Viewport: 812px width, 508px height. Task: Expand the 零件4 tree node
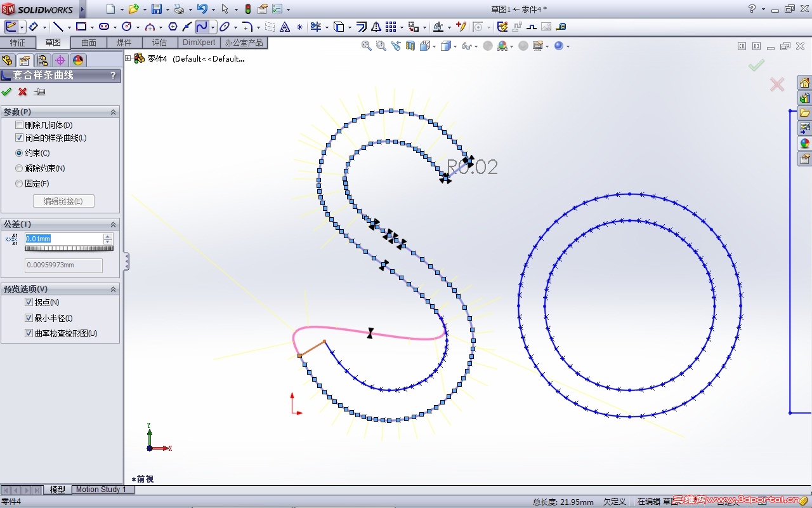pos(128,58)
